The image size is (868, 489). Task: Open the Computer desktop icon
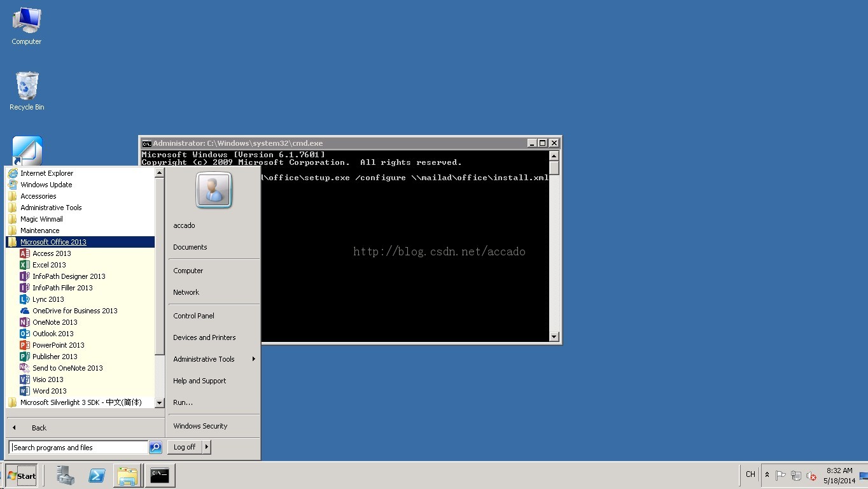(26, 26)
